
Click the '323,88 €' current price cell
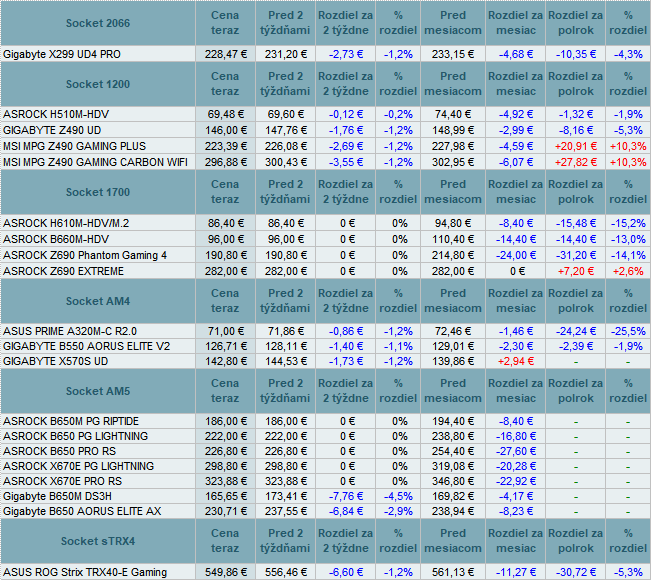(226, 481)
